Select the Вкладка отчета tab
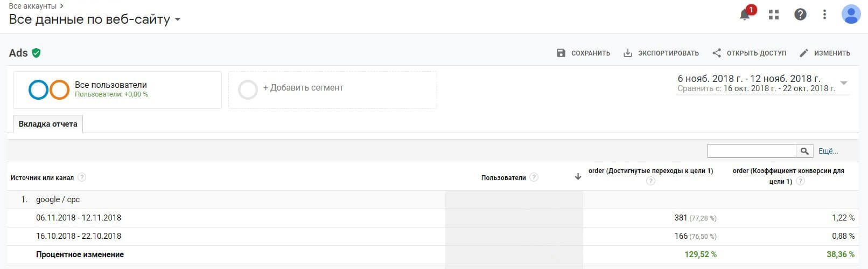 click(48, 124)
